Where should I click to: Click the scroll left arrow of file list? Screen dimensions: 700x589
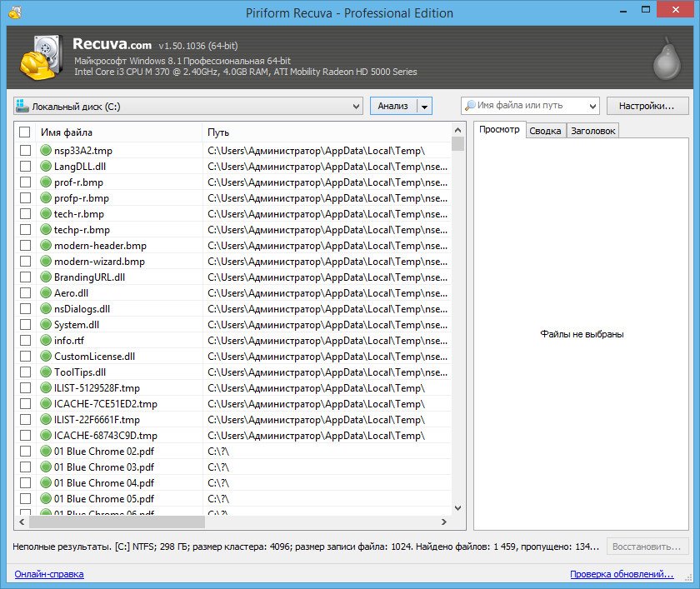pos(22,522)
